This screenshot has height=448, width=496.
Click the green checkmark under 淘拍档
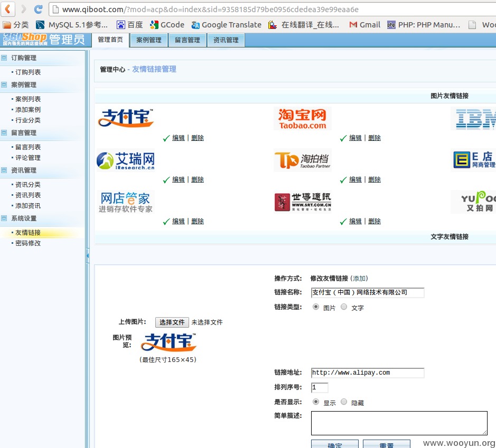point(343,180)
